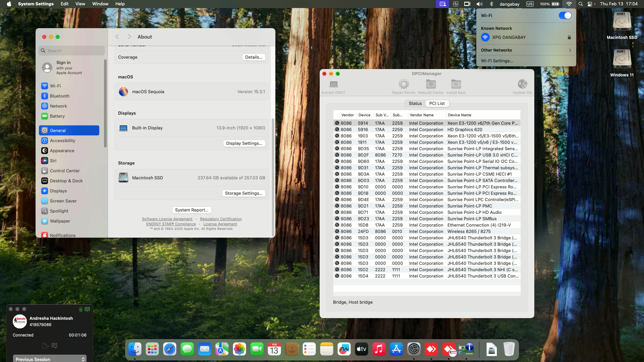Image resolution: width=644 pixels, height=362 pixels.
Task: Open Notes app in the Dock
Action: [x=327, y=349]
